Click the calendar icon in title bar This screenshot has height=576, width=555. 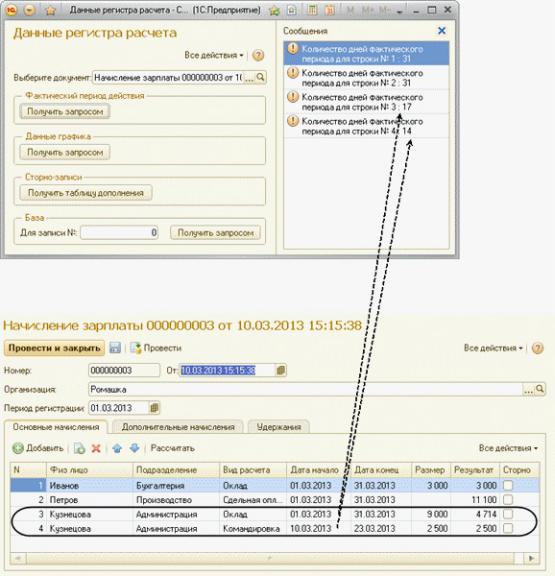point(329,10)
